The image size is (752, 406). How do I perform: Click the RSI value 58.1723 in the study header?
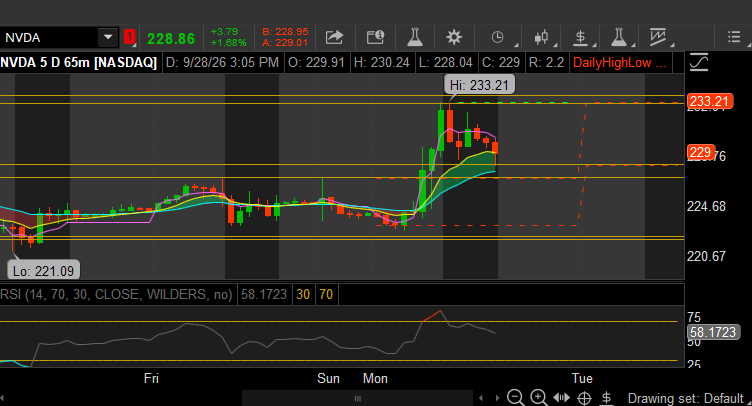pyautogui.click(x=264, y=294)
